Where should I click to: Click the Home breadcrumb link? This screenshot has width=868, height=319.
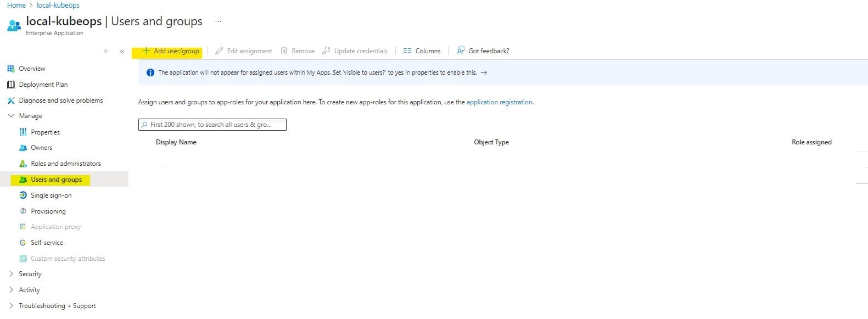(x=16, y=5)
